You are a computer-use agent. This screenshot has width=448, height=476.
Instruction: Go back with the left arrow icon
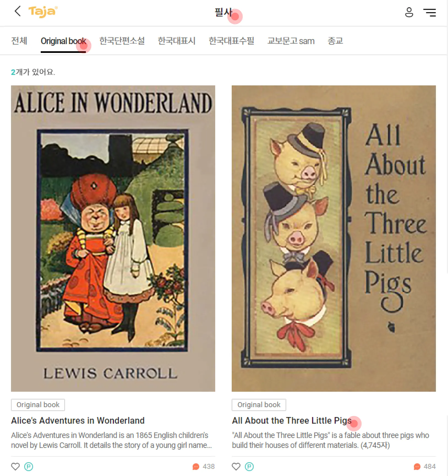(18, 12)
